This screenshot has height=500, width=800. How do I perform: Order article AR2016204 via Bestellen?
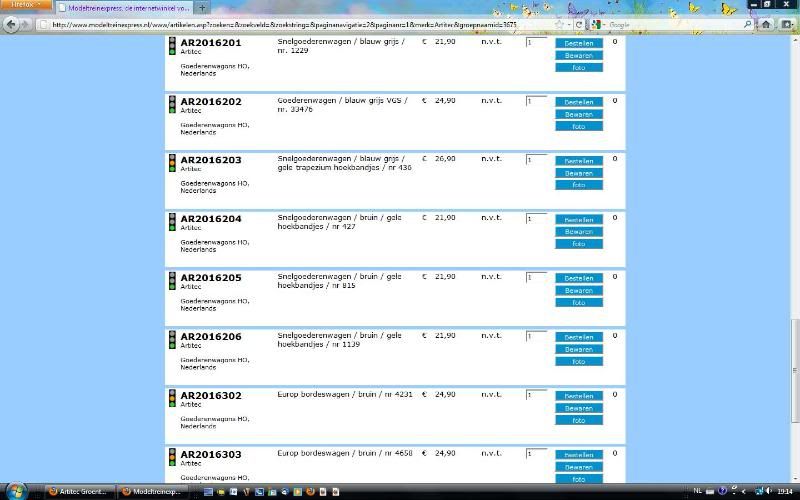click(x=579, y=219)
